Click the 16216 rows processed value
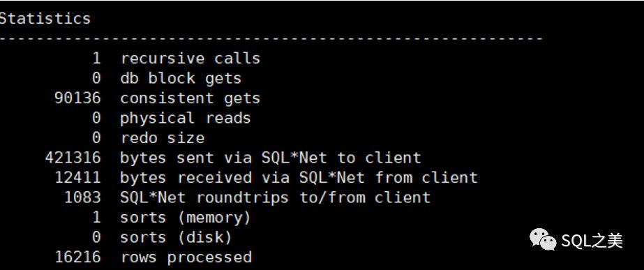The width and height of the screenshot is (644, 270). click(x=77, y=257)
